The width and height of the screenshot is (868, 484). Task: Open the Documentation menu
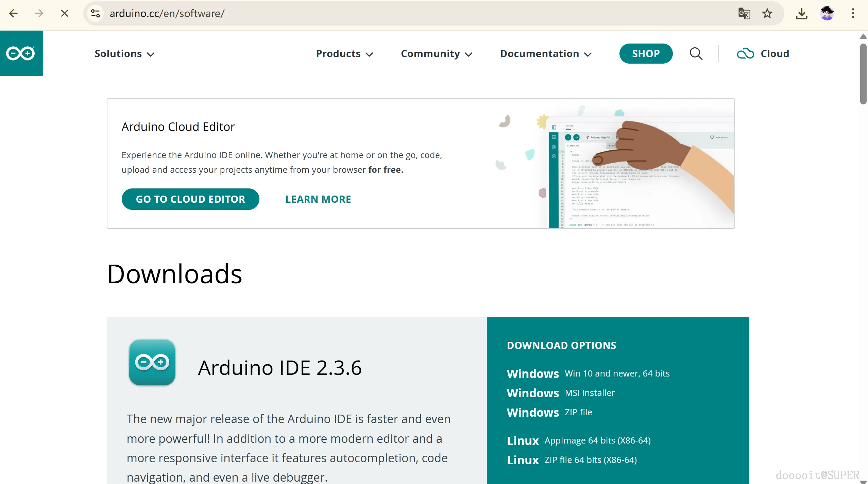(546, 54)
